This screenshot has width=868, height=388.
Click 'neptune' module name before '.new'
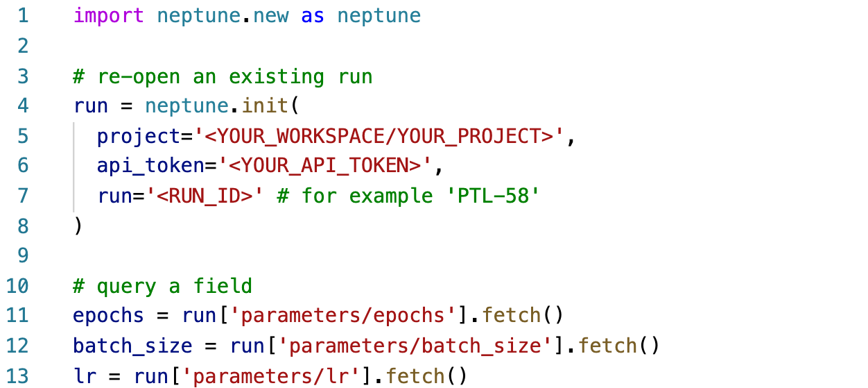198,16
